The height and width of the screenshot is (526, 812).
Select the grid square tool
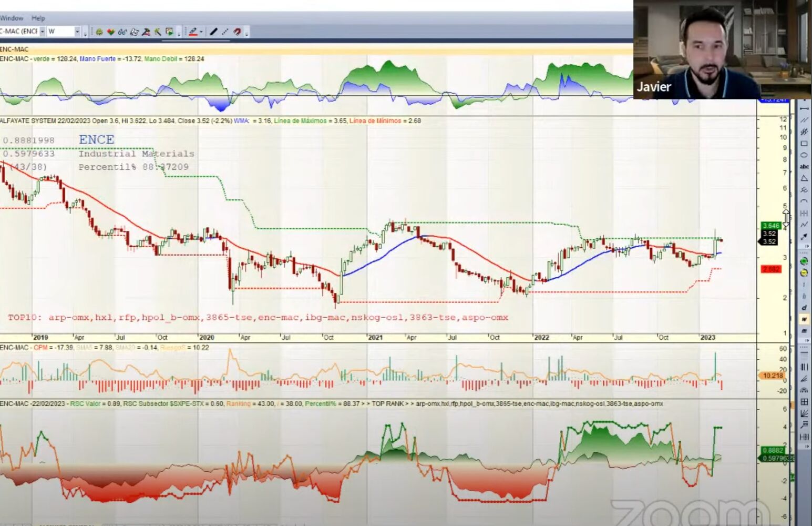point(804,402)
